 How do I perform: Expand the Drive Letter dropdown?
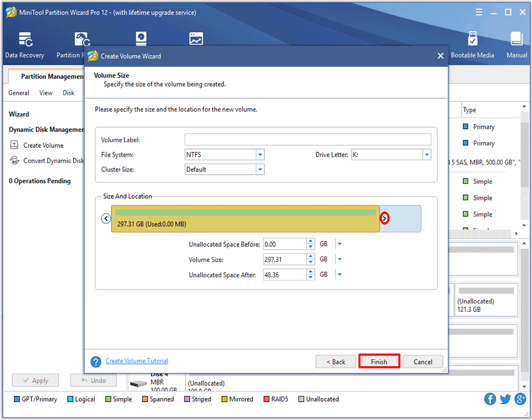pyautogui.click(x=427, y=155)
